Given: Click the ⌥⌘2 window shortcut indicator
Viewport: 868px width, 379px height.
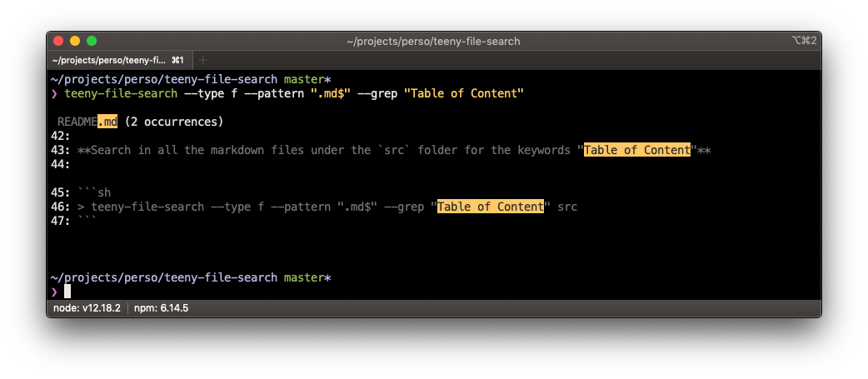Looking at the screenshot, I should click(x=804, y=40).
